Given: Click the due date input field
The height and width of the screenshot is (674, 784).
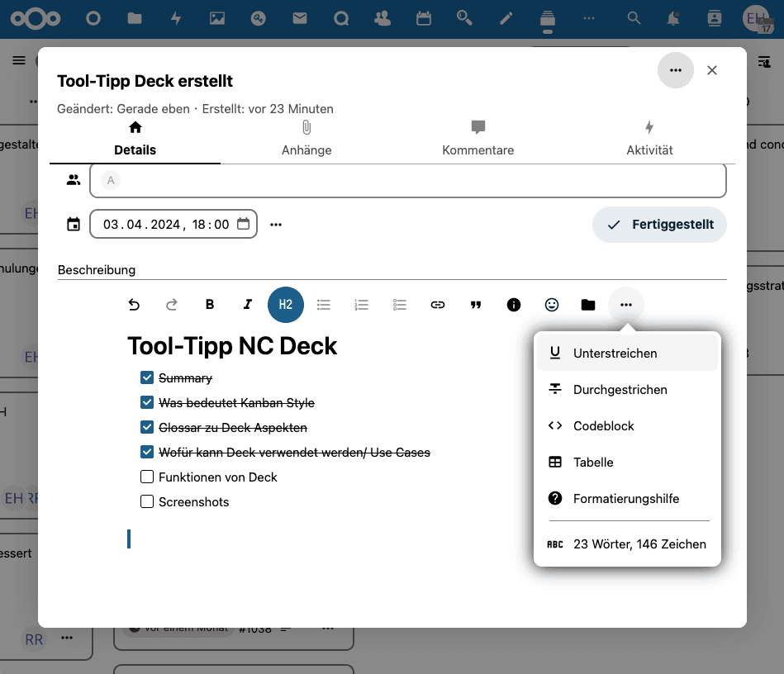Looking at the screenshot, I should tap(165, 225).
